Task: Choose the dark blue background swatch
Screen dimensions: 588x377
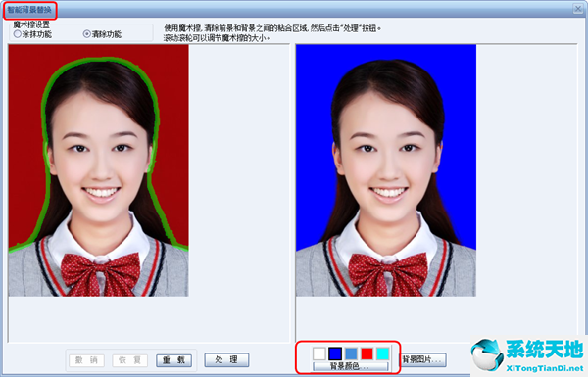Action: [335, 353]
